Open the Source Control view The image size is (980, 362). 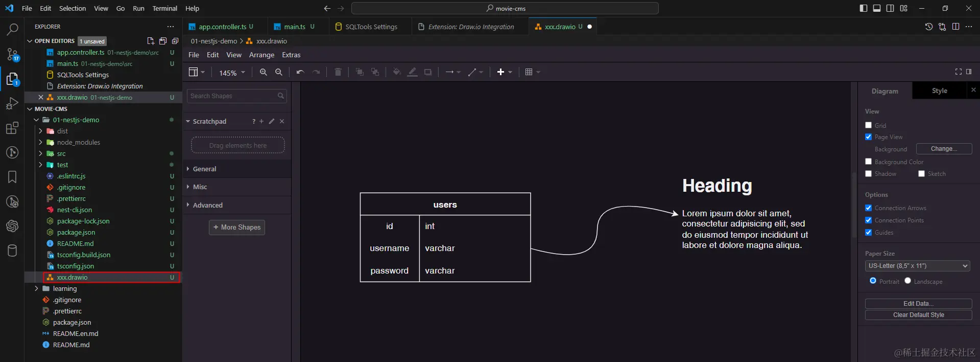12,54
